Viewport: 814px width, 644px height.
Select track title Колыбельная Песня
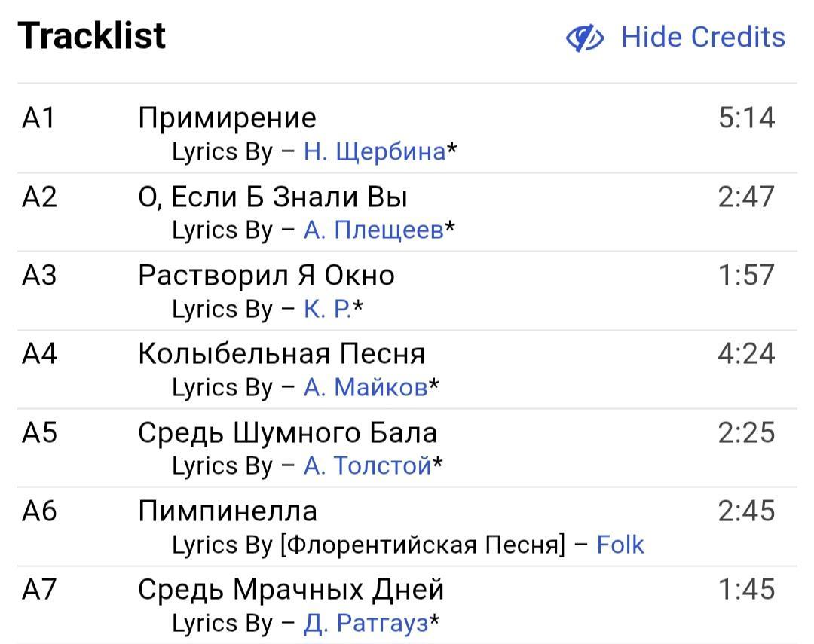point(281,353)
